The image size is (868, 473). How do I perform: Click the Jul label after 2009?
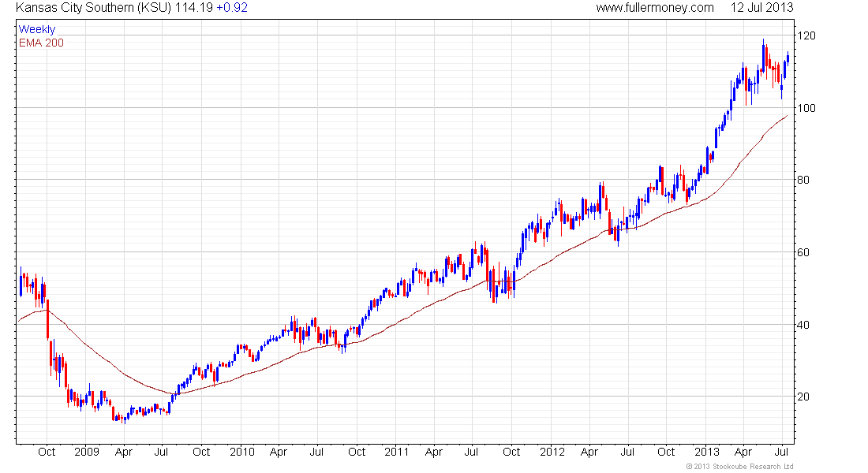point(161,452)
